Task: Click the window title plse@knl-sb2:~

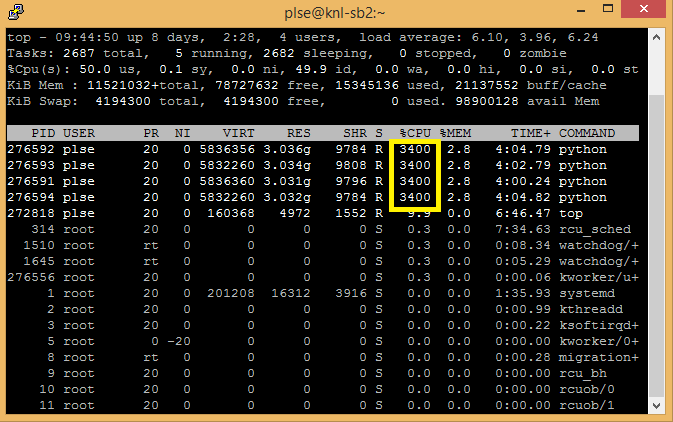Action: 335,12
